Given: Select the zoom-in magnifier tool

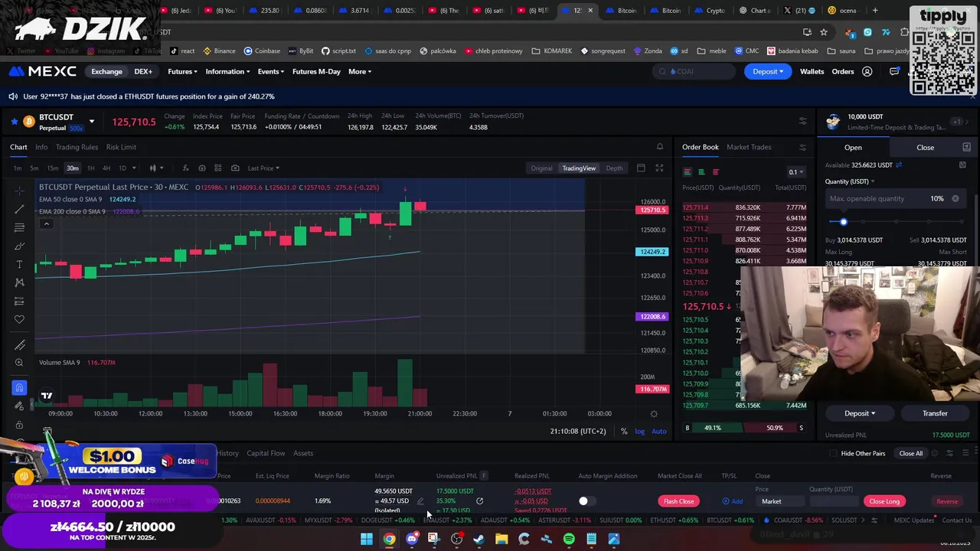Looking at the screenshot, I should coord(19,363).
